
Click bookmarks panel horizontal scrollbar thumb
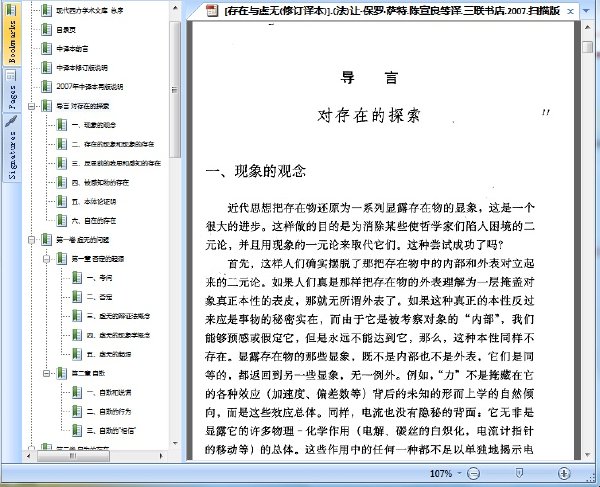tap(73, 456)
